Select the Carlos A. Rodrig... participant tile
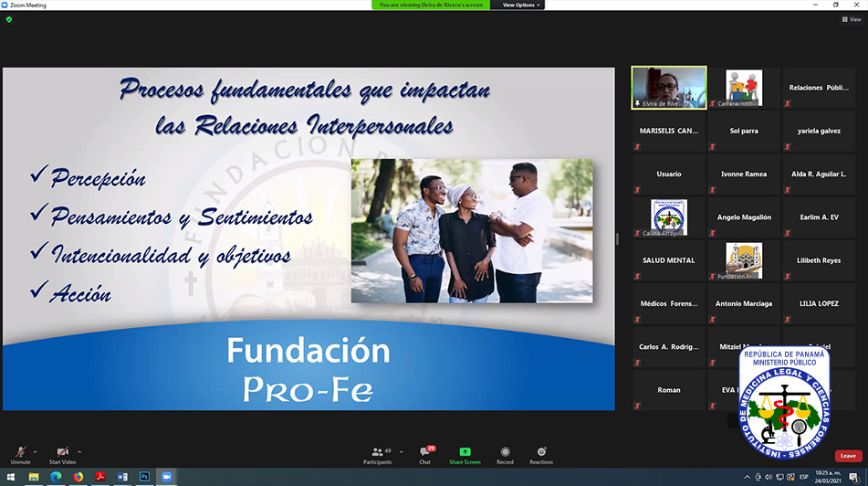This screenshot has width=868, height=486. (x=669, y=347)
